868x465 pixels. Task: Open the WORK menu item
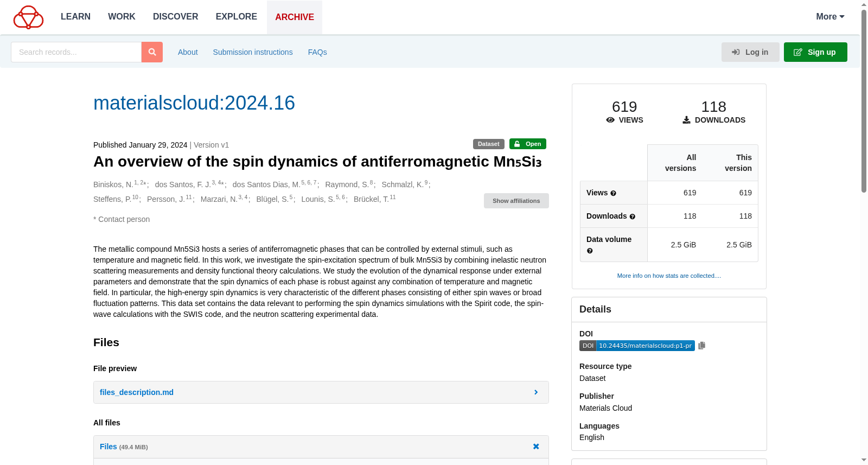click(122, 17)
